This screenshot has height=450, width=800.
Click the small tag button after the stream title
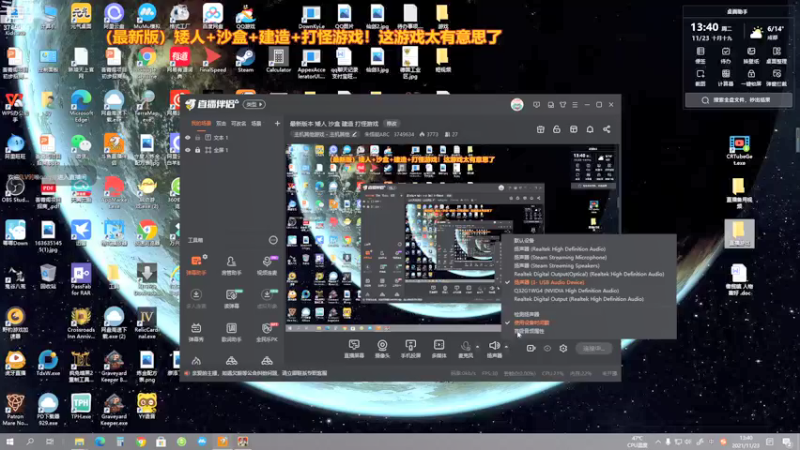[391, 123]
